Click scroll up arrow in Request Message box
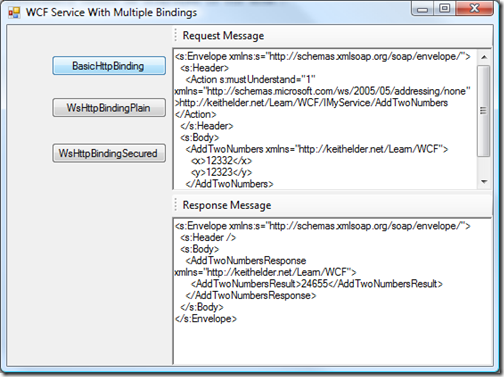The height and width of the screenshot is (377, 504). tap(484, 57)
